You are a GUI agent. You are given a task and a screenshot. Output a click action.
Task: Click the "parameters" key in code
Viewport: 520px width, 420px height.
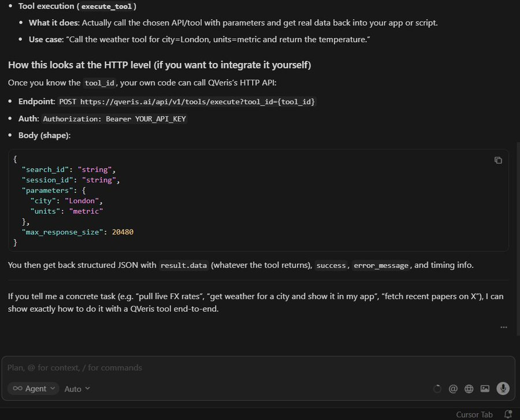(x=47, y=190)
